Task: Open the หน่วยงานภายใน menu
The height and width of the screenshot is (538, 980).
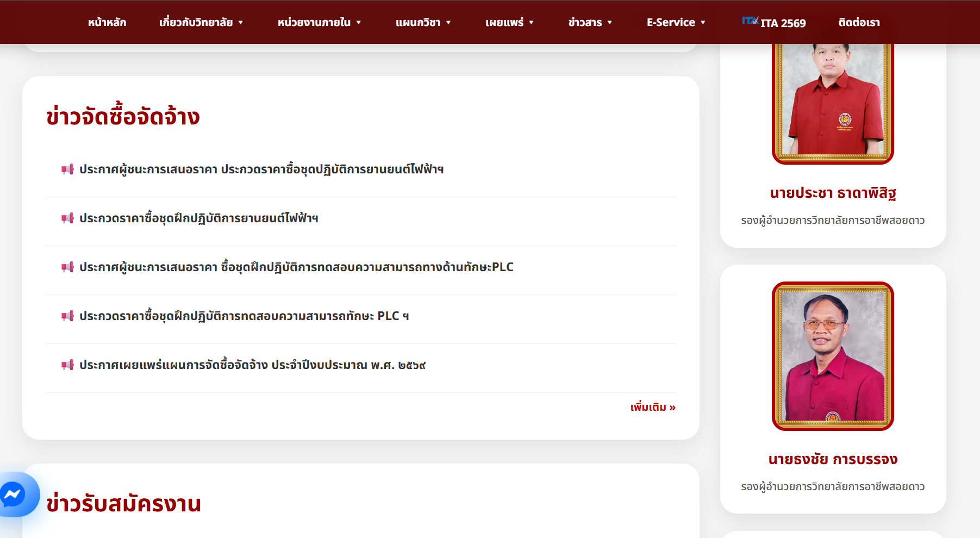Action: 314,22
